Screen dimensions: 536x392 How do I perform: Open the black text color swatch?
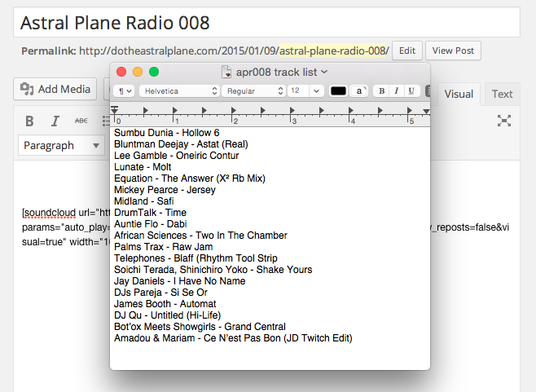(x=338, y=91)
